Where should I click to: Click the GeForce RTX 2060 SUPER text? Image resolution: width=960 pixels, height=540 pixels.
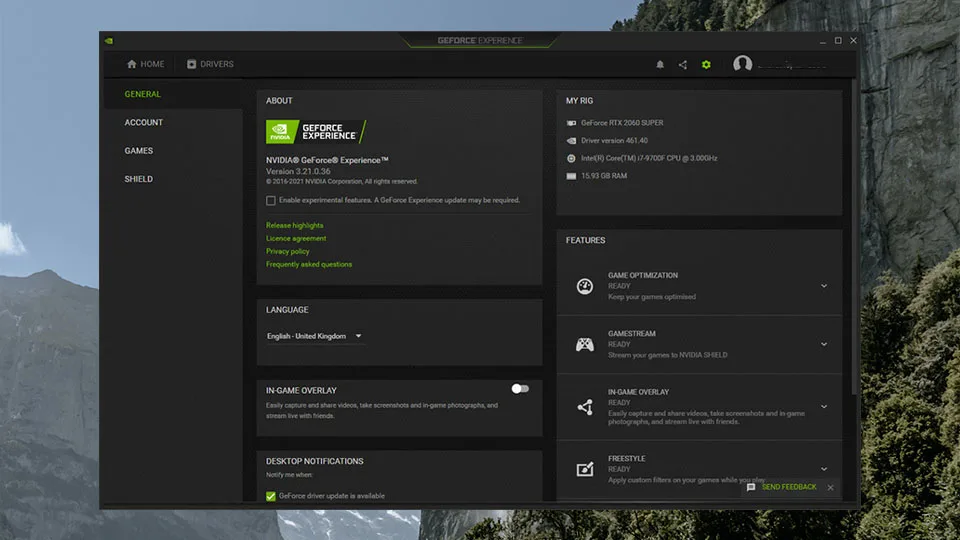tap(622, 123)
